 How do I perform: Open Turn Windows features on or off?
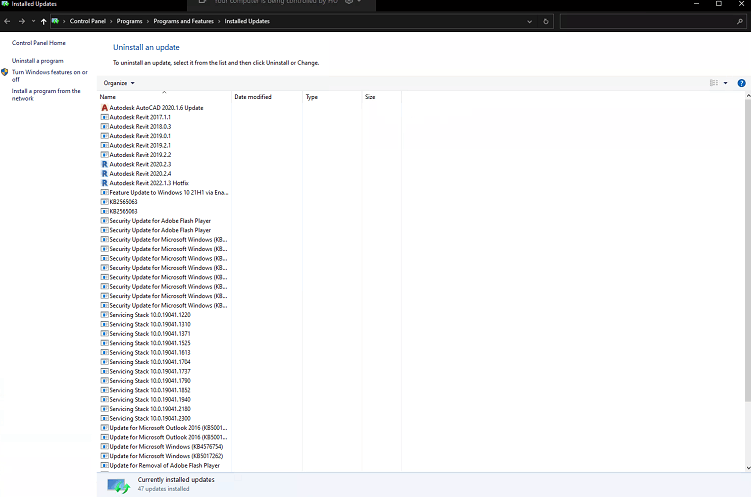point(50,76)
